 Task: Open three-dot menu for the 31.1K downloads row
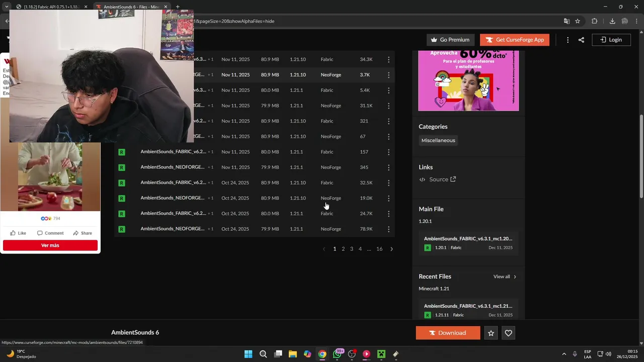tap(388, 106)
